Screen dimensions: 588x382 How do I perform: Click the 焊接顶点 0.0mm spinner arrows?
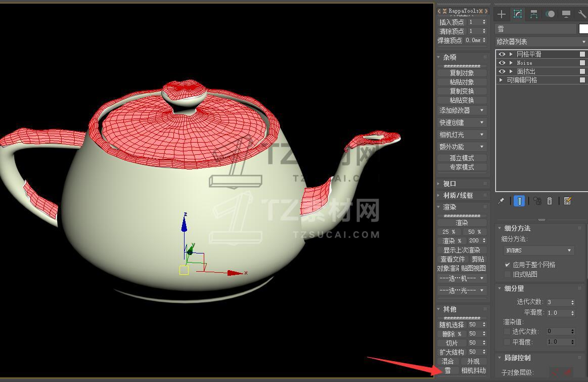[x=484, y=40]
